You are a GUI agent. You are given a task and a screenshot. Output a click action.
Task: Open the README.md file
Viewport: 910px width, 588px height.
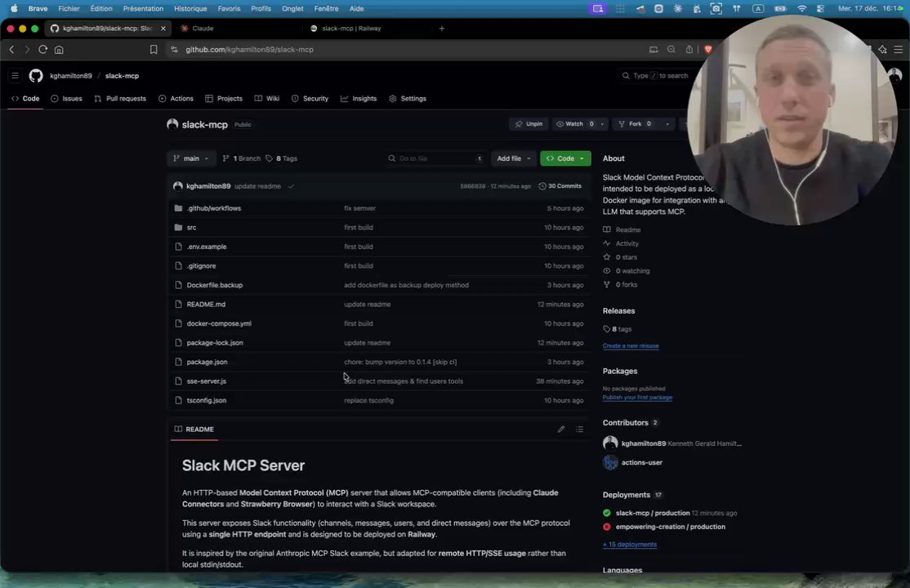coord(206,304)
